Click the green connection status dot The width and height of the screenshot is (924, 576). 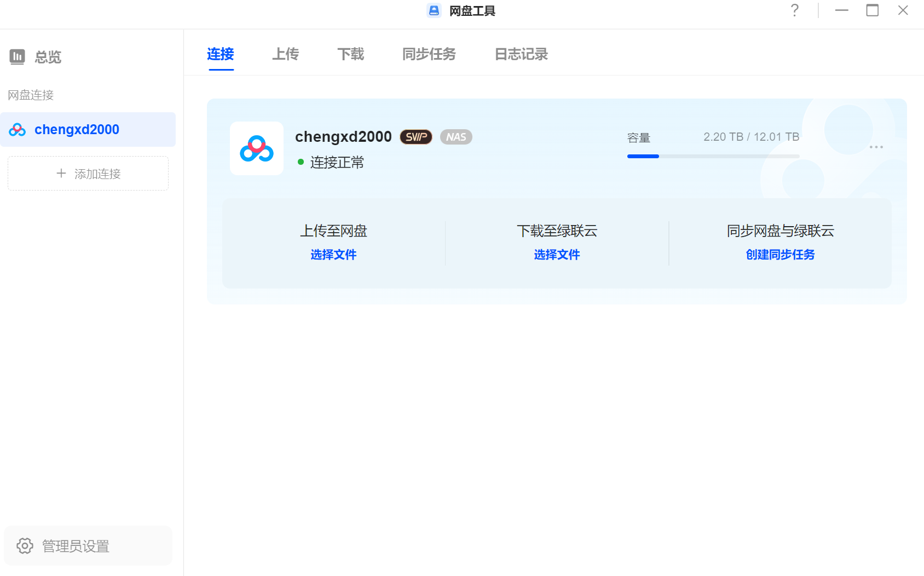point(301,162)
